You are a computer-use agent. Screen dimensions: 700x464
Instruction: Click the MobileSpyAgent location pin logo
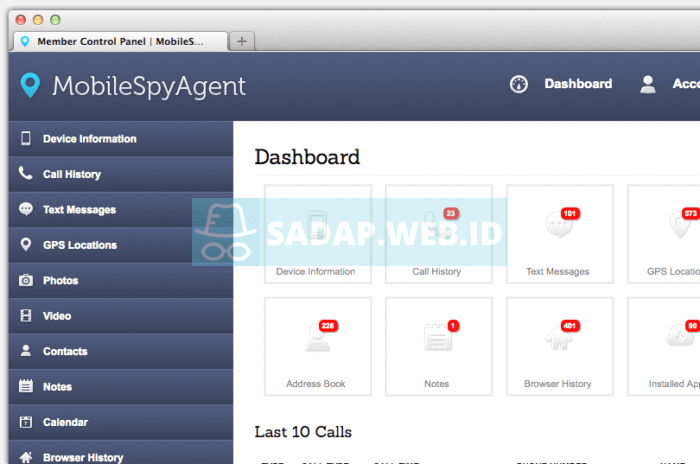(31, 86)
